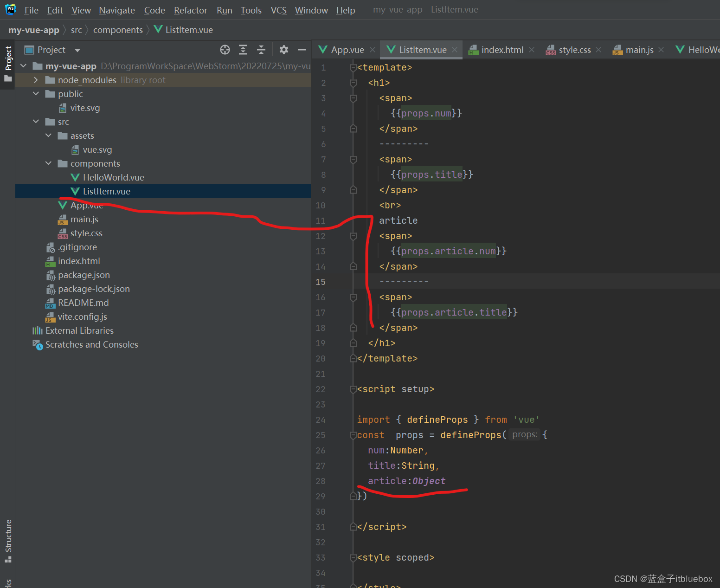Screen dimensions: 720x588
Task: Click ListItem.vue in the breadcrumb path
Action: 184,30
